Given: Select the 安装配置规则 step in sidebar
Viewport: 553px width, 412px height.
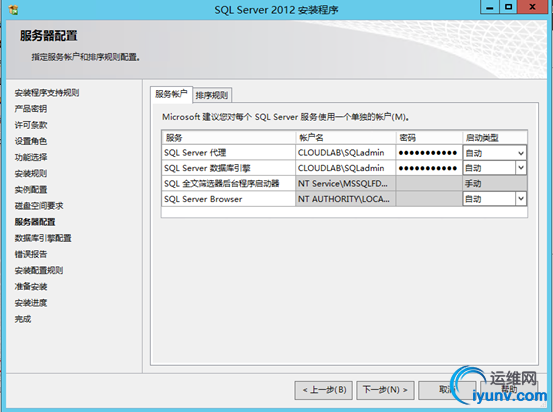Looking at the screenshot, I should (39, 271).
